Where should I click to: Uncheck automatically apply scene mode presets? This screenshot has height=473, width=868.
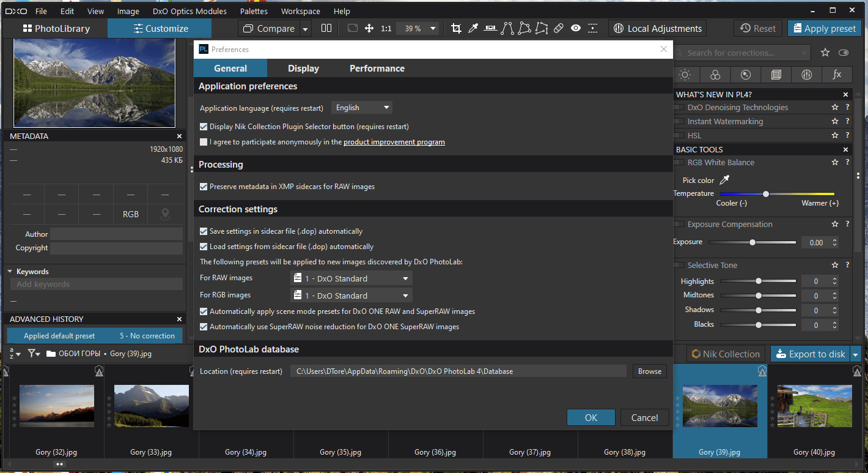tap(204, 311)
